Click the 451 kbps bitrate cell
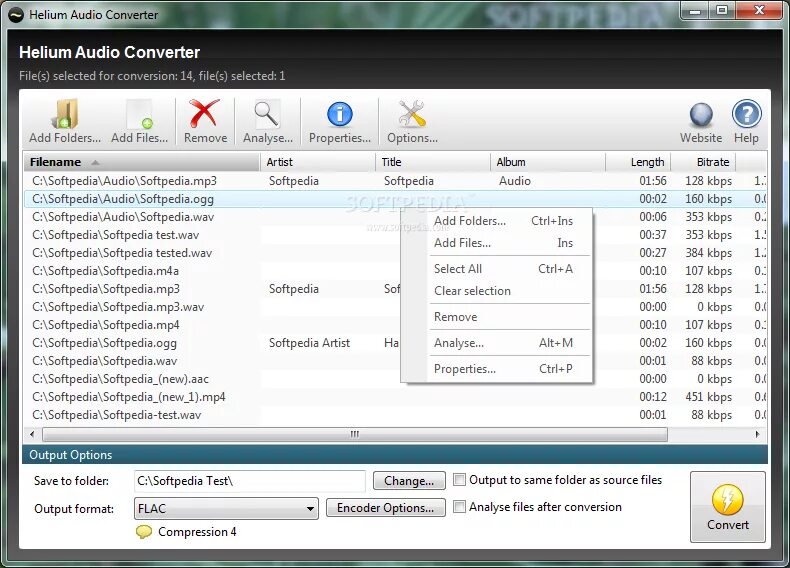Viewport: 790px width, 568px height. [708, 397]
